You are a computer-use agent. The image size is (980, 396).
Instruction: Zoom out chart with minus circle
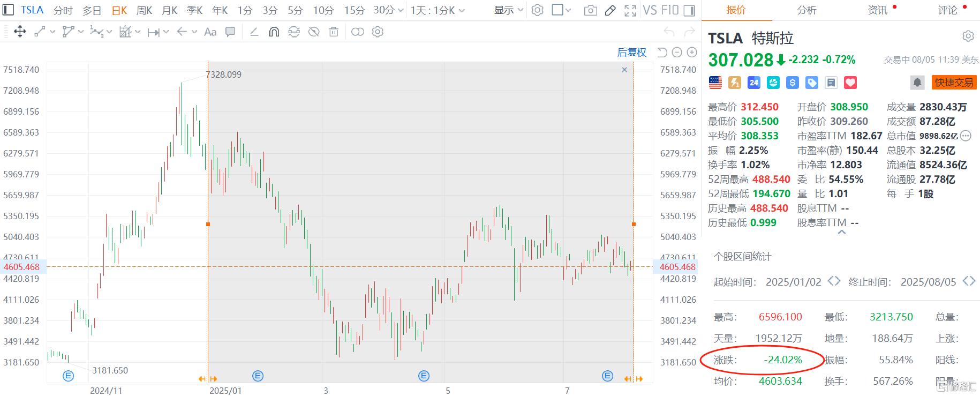tap(677, 52)
